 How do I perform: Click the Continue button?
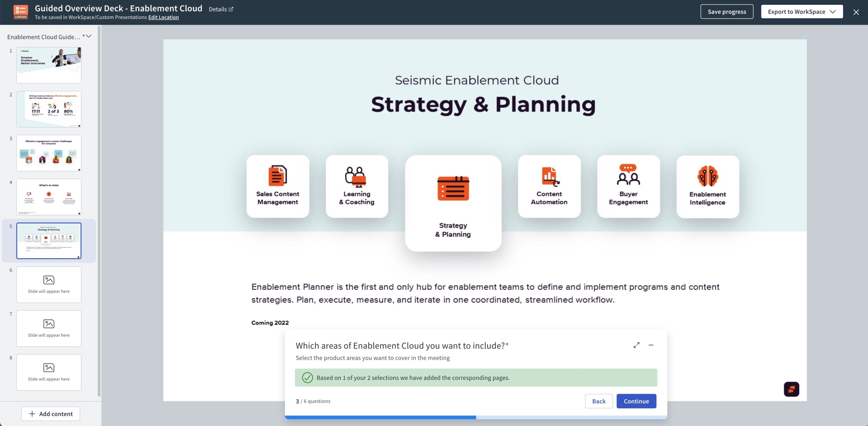coord(636,401)
